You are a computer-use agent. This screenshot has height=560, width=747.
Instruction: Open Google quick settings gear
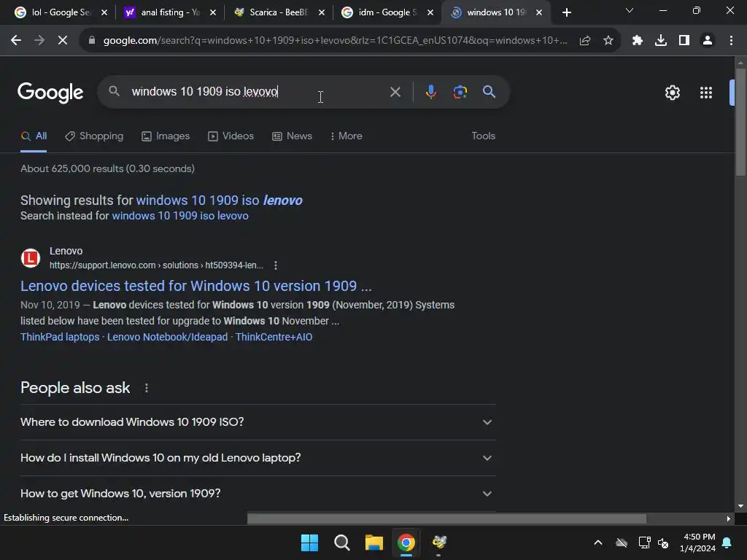pyautogui.click(x=672, y=93)
